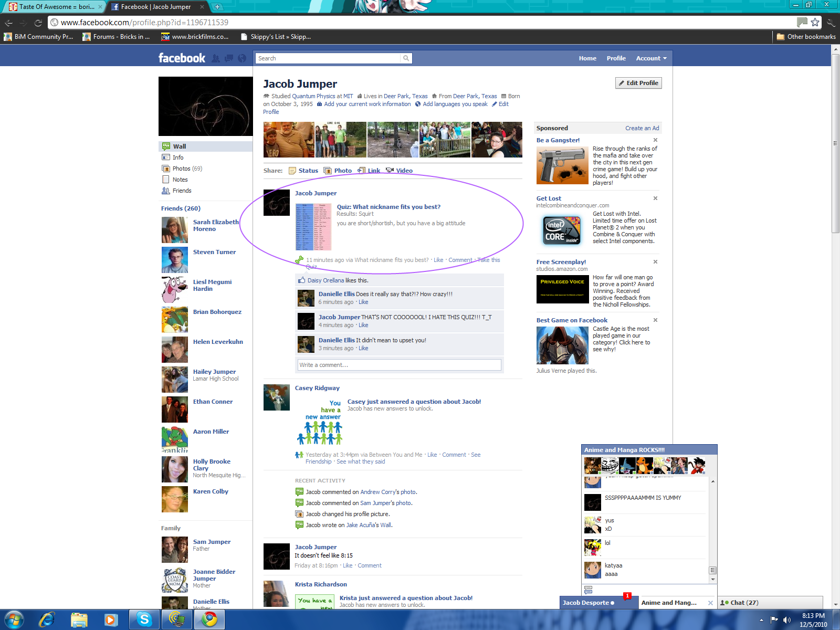Open a new browser tab
The image size is (840, 630).
[x=217, y=7]
